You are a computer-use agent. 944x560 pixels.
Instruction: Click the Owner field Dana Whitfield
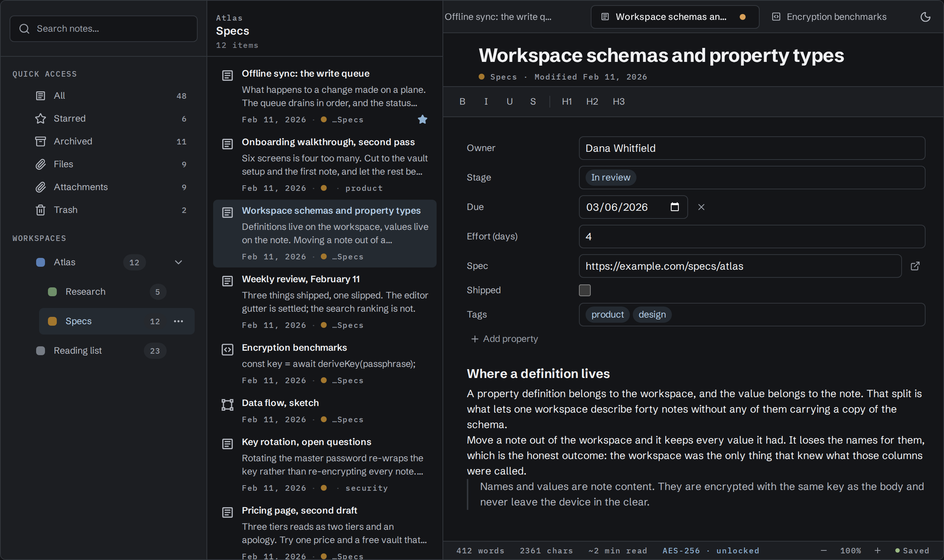tap(752, 148)
